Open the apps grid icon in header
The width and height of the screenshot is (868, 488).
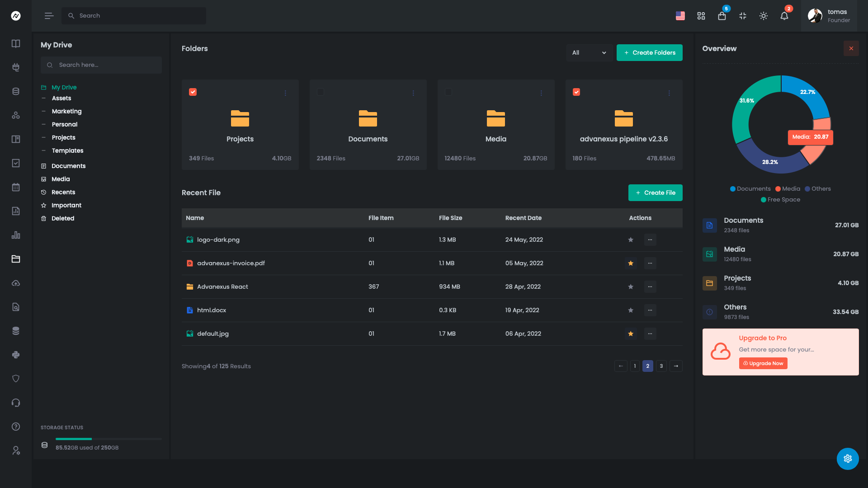click(x=701, y=16)
